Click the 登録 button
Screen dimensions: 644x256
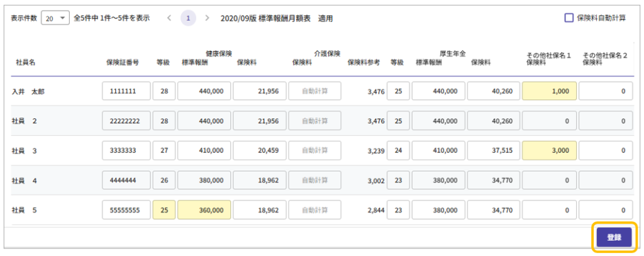[614, 237]
